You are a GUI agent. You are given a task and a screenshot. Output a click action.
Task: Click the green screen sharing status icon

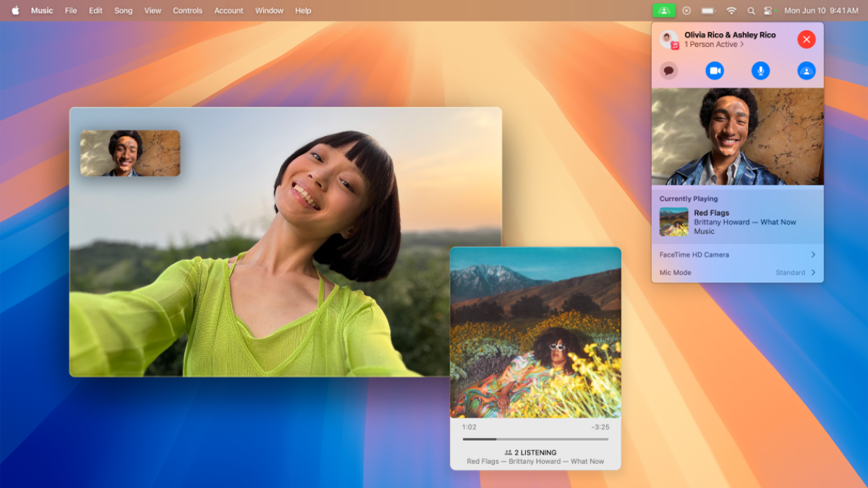tap(664, 11)
